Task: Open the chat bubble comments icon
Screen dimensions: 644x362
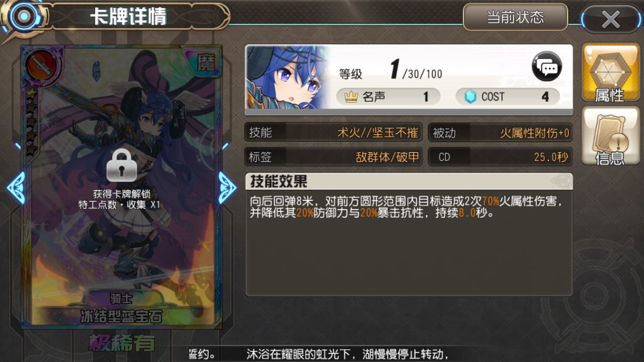Action: [x=547, y=66]
